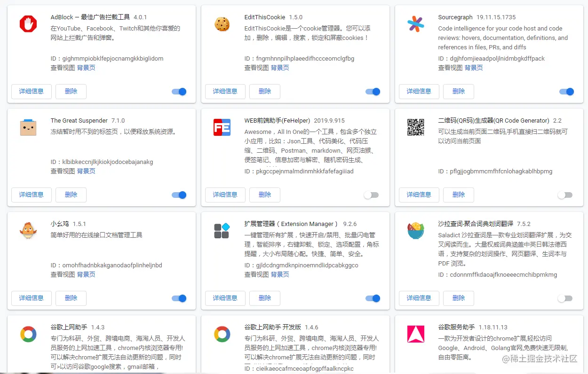Click the AdBlock red stop-hand icon
This screenshot has height=374, width=588.
tap(28, 24)
